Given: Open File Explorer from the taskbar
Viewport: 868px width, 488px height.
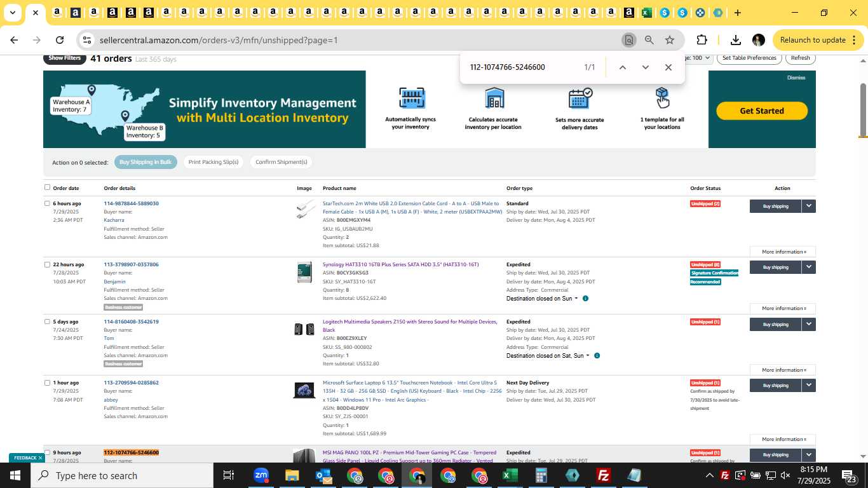Looking at the screenshot, I should 292,475.
